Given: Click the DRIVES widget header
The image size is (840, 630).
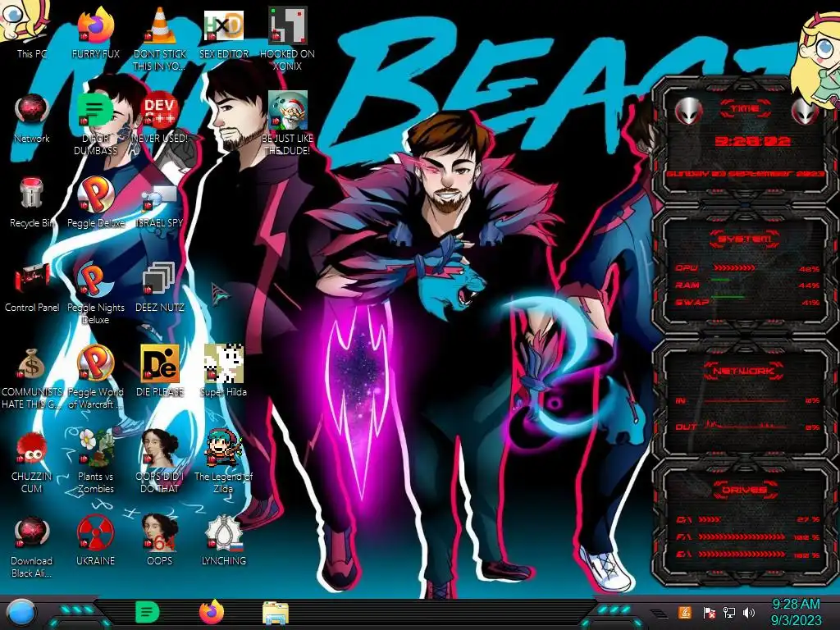Looking at the screenshot, I should pos(744,490).
